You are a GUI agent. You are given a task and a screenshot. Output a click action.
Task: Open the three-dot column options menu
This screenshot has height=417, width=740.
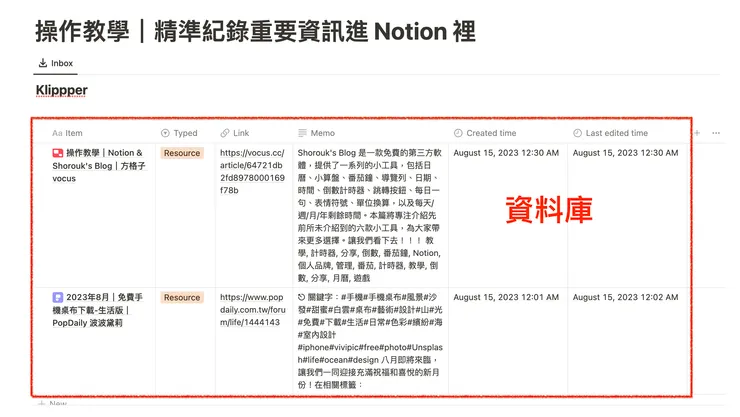point(716,133)
